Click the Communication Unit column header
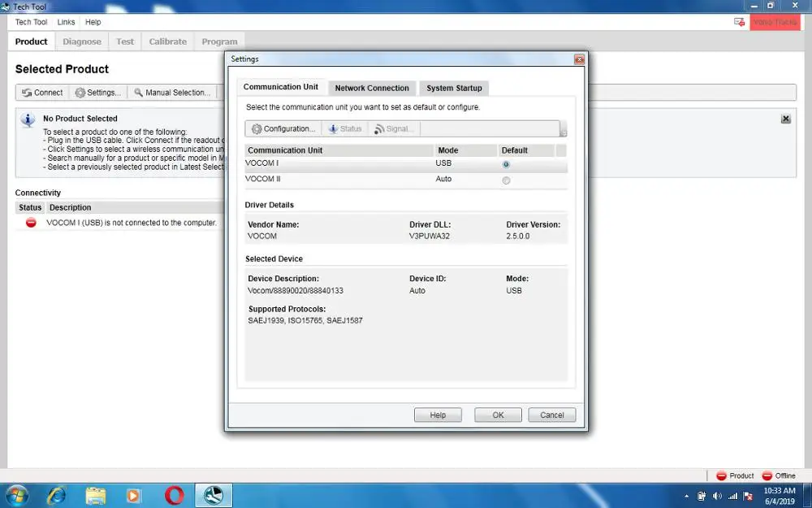812x508 pixels. (x=339, y=150)
